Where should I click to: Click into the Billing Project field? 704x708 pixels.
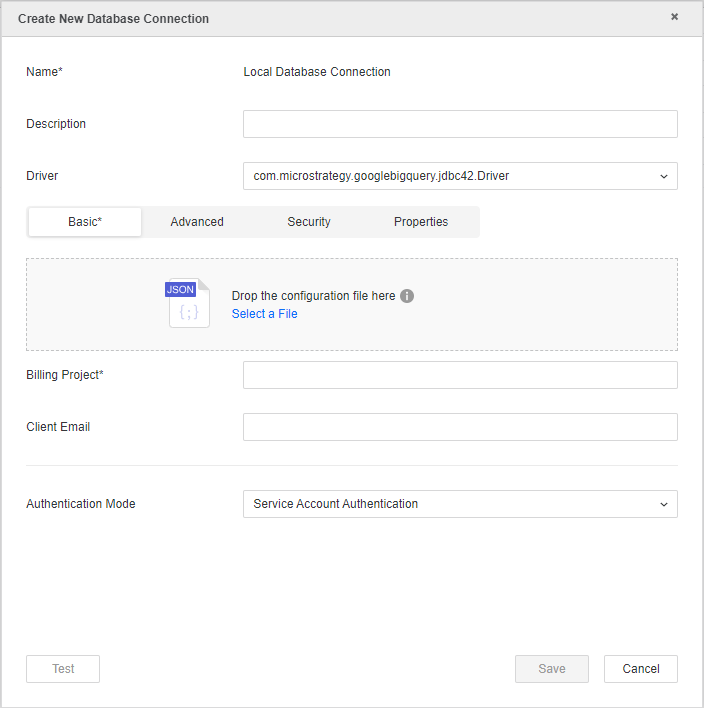pos(459,375)
